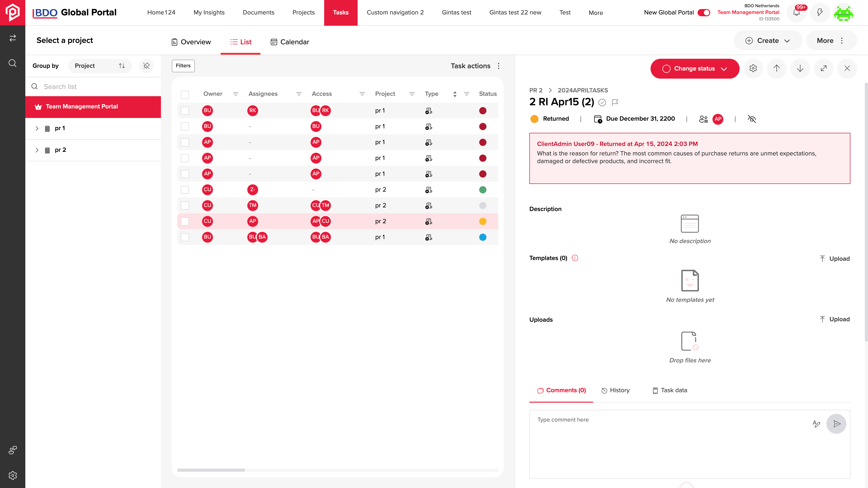Screen dimensions: 868x488
Task: Click Upload next to Templates
Action: 835,259
